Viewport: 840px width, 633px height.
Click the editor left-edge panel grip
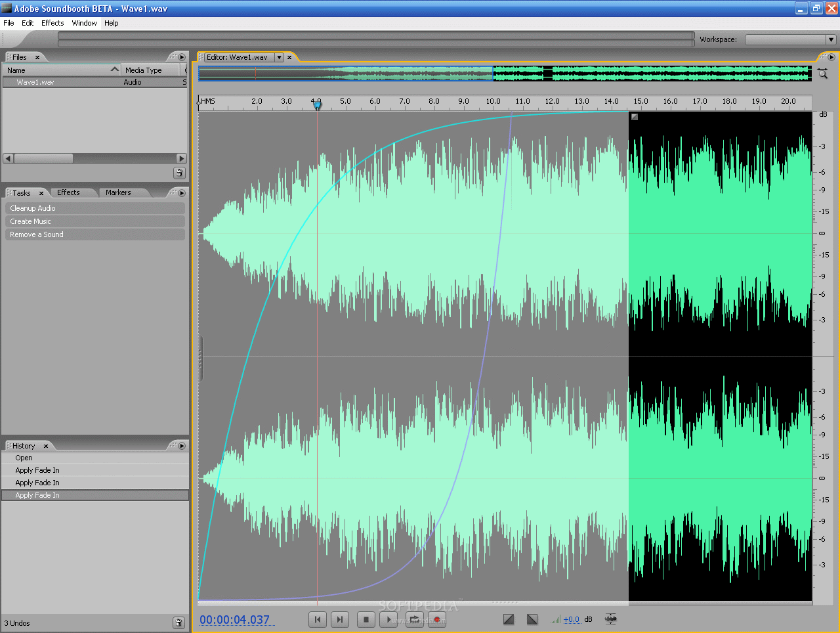(x=201, y=359)
